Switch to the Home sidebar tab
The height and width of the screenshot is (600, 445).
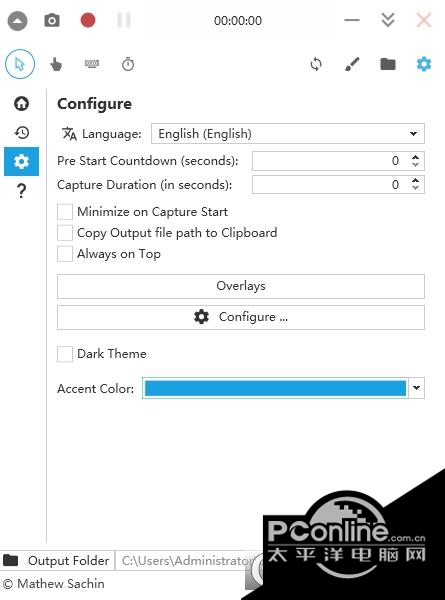(x=21, y=103)
